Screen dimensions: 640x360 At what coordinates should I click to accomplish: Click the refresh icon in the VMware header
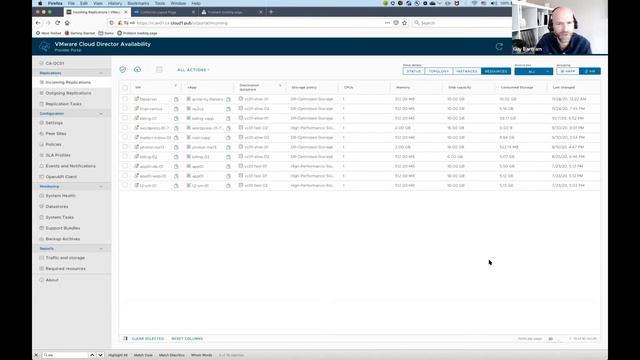tap(499, 47)
